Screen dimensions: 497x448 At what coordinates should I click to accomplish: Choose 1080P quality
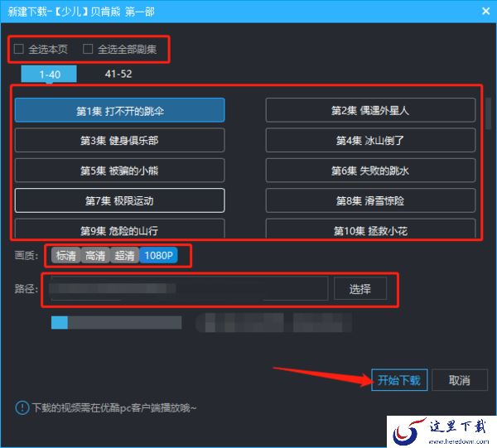coord(158,255)
